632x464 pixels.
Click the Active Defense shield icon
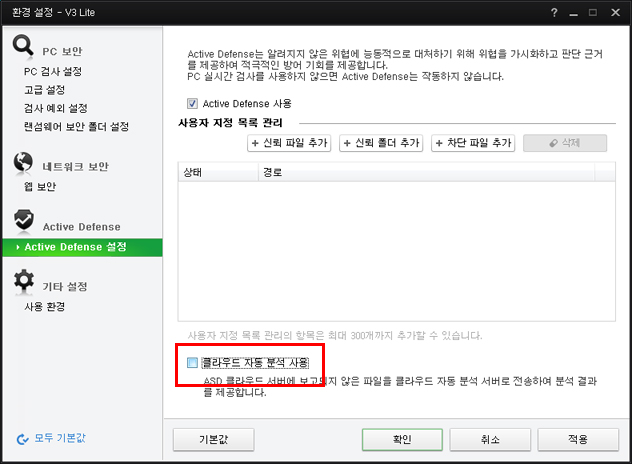tap(24, 220)
